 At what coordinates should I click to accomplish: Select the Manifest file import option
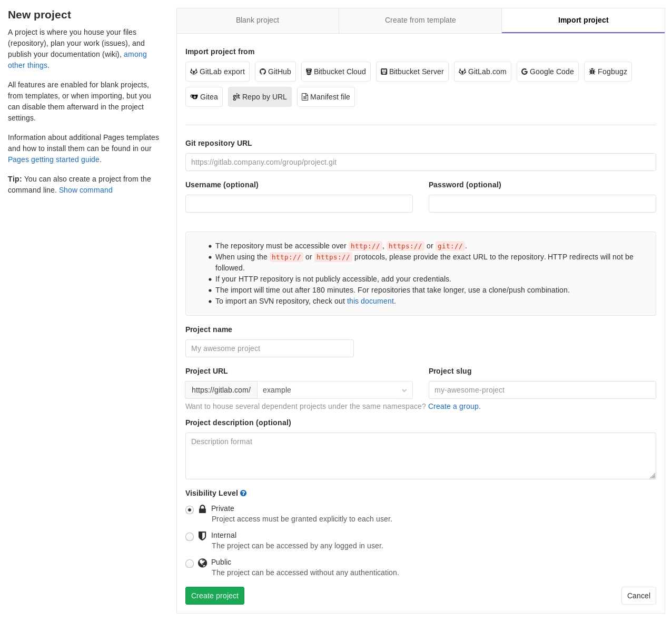(x=325, y=97)
